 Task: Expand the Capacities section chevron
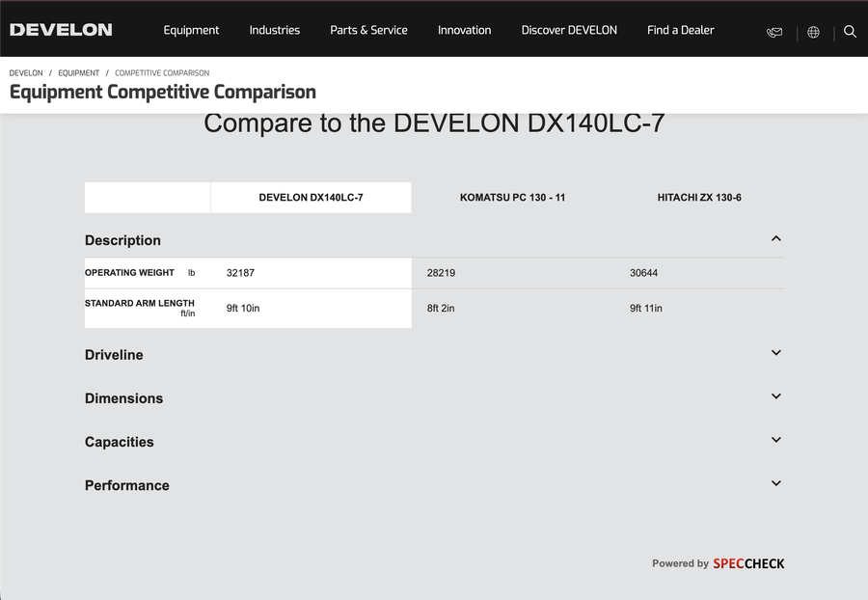point(776,440)
